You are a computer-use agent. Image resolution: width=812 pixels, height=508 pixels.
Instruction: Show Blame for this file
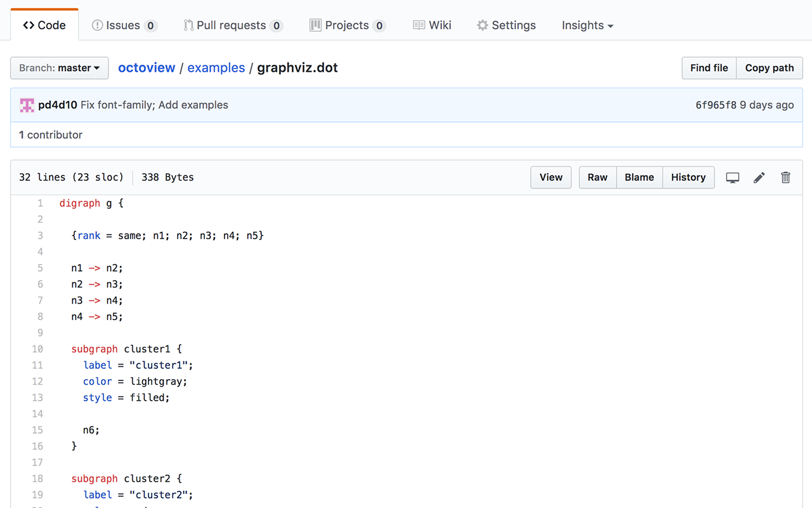639,178
